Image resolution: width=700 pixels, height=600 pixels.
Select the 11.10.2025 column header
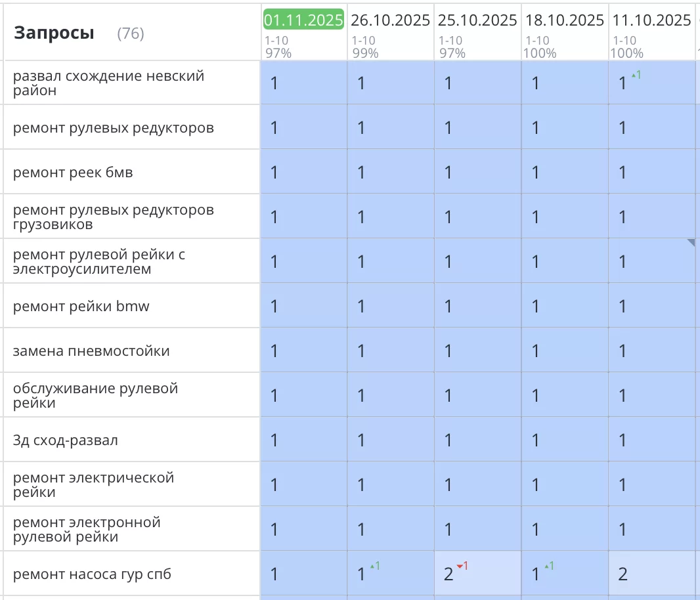tap(651, 20)
